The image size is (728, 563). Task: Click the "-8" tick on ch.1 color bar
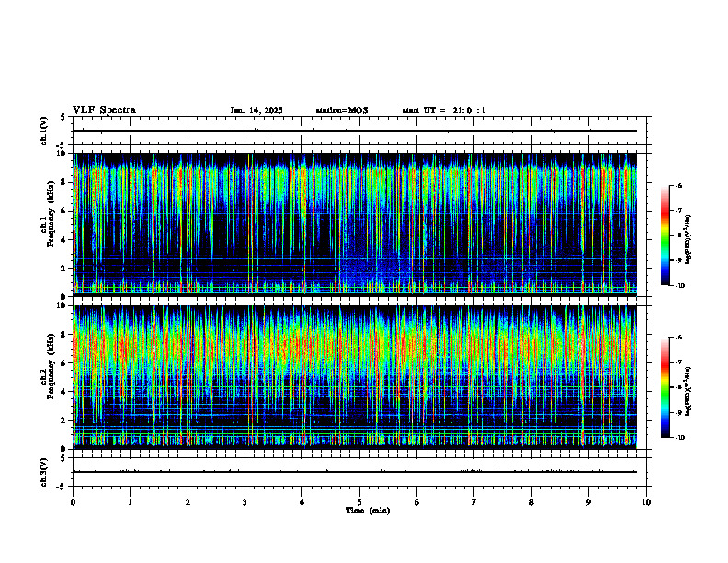(678, 236)
